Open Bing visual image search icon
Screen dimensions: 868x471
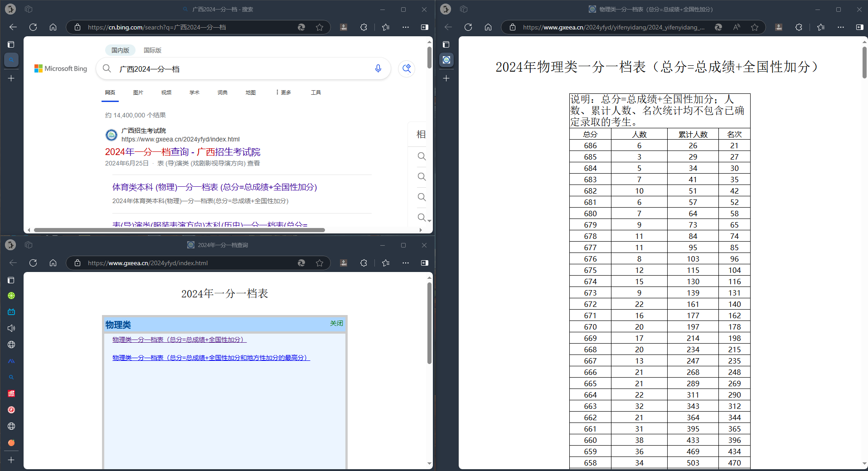[x=406, y=68]
